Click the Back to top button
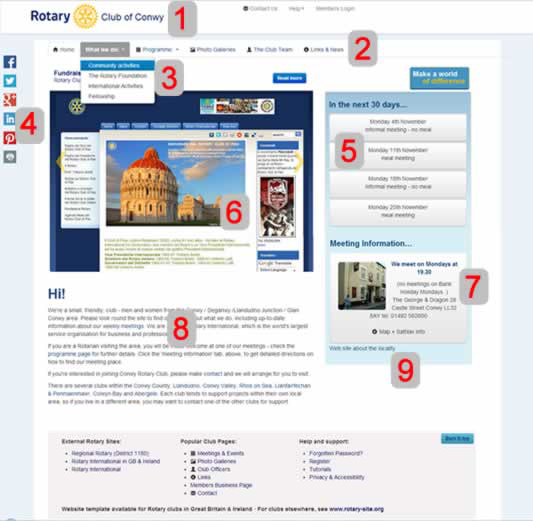The image size is (533, 521). 457,438
